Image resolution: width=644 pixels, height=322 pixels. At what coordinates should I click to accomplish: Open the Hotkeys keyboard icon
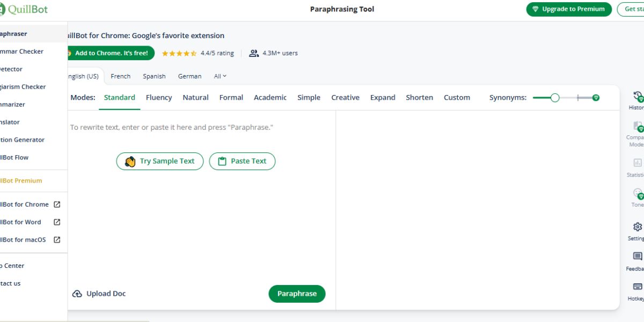click(638, 287)
